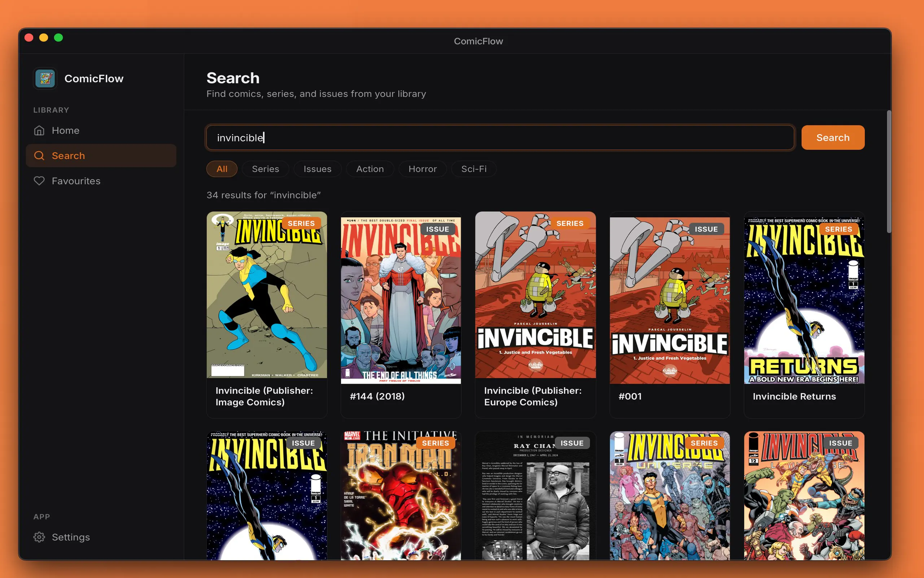The image size is (924, 578).
Task: Click title 'Invincible (Publisher: Europe Comics)'
Action: pyautogui.click(x=533, y=396)
